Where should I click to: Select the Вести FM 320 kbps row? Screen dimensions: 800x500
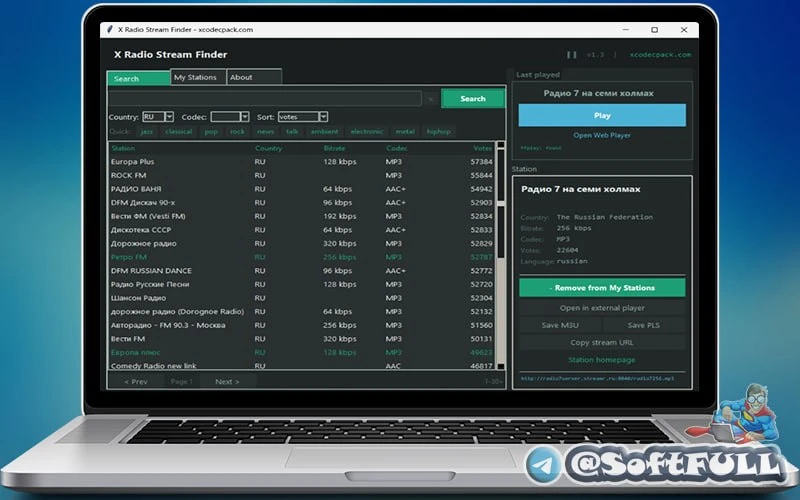pos(302,339)
